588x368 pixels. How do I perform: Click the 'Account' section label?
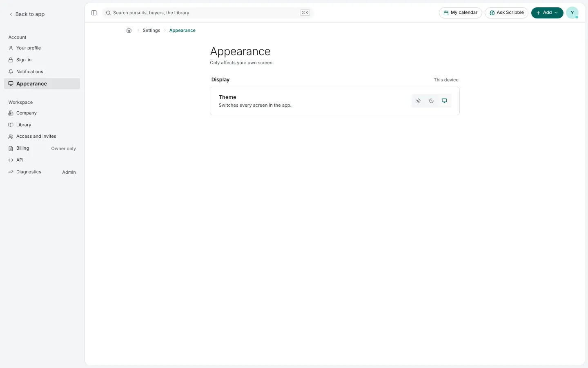[17, 37]
